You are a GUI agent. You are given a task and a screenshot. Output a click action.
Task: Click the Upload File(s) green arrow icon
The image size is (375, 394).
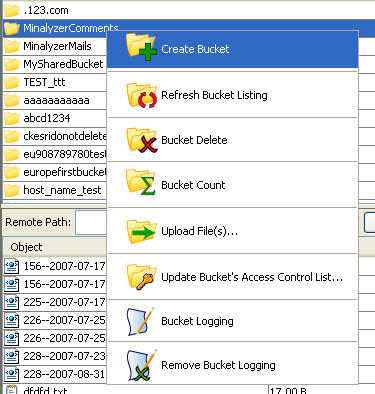(142, 231)
